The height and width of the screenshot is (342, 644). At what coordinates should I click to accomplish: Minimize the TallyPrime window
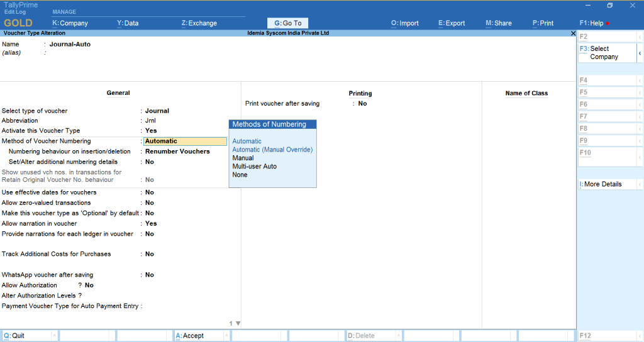pyautogui.click(x=586, y=6)
